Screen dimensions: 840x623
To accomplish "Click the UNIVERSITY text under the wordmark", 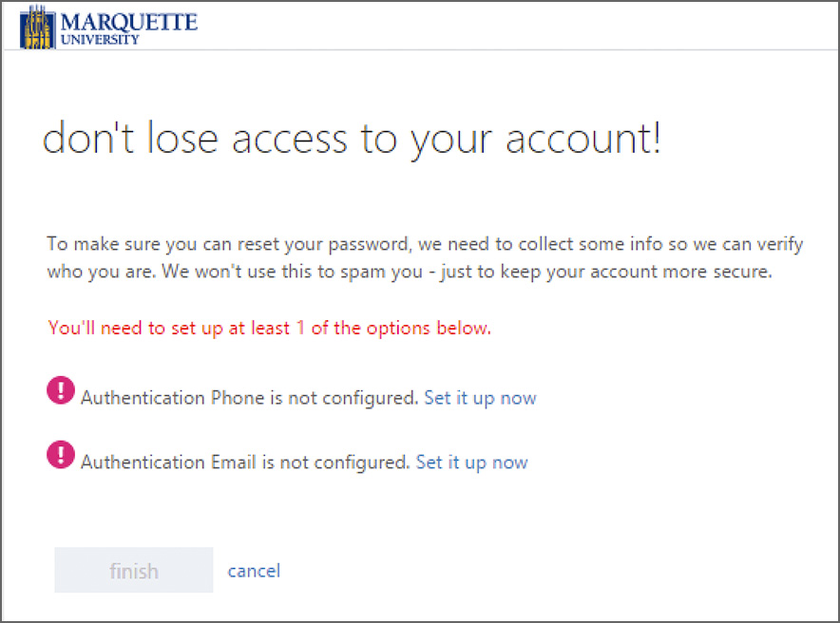I will (x=99, y=40).
